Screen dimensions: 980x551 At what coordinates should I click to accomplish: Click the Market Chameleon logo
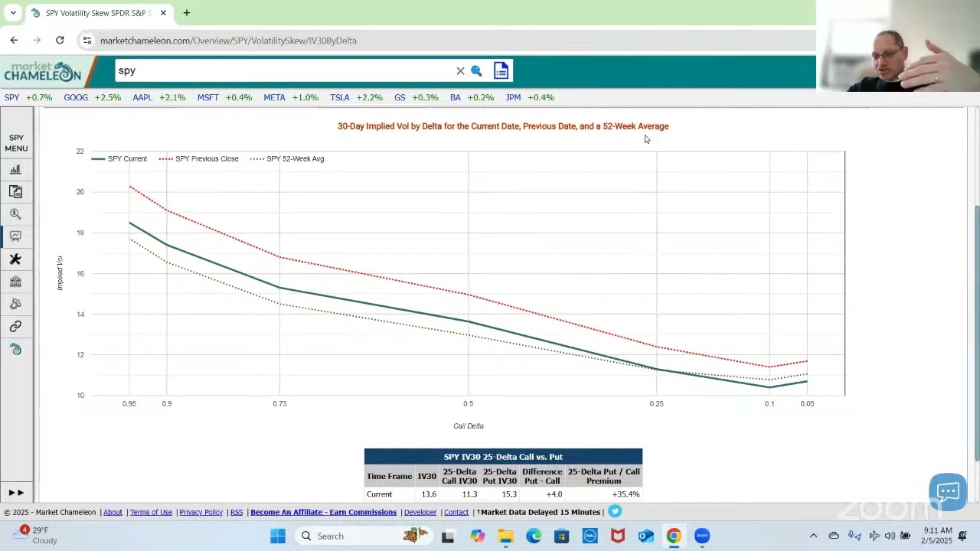click(x=42, y=72)
